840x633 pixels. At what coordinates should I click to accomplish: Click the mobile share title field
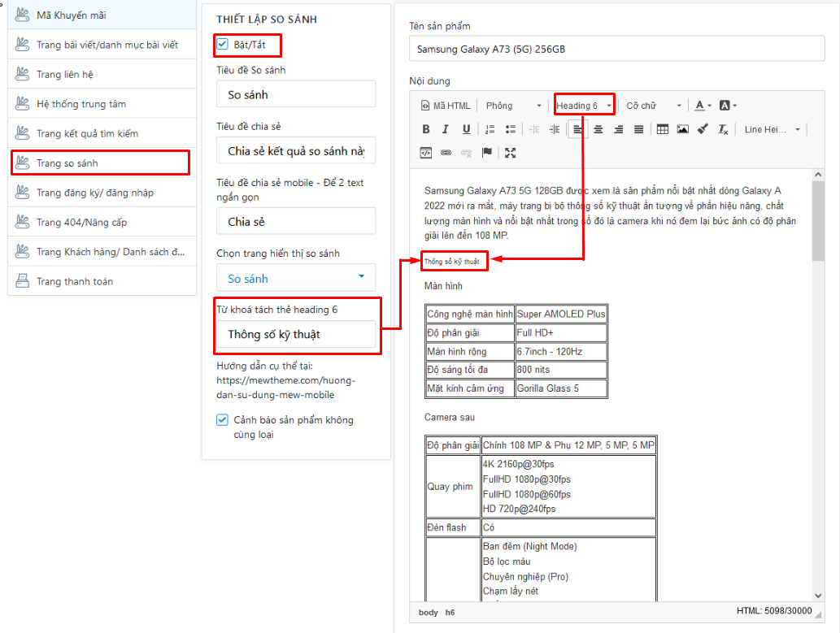(296, 221)
